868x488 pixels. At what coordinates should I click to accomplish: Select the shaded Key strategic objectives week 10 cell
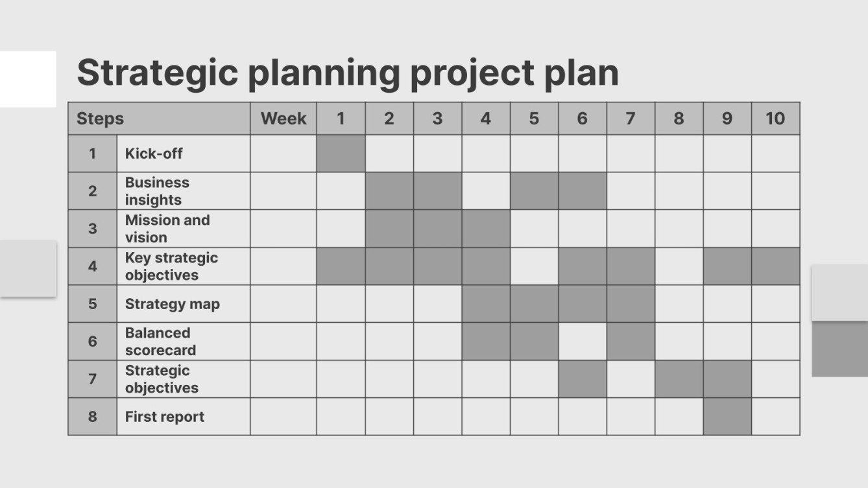pos(775,266)
